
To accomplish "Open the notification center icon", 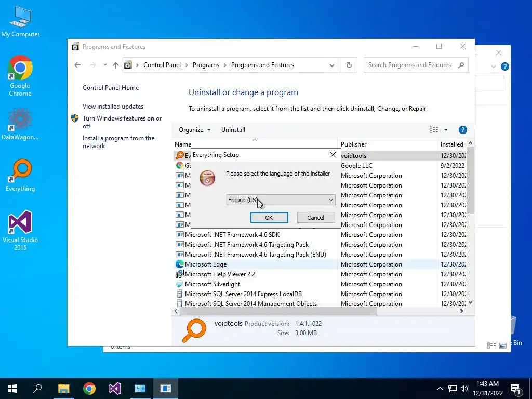I will [515, 389].
